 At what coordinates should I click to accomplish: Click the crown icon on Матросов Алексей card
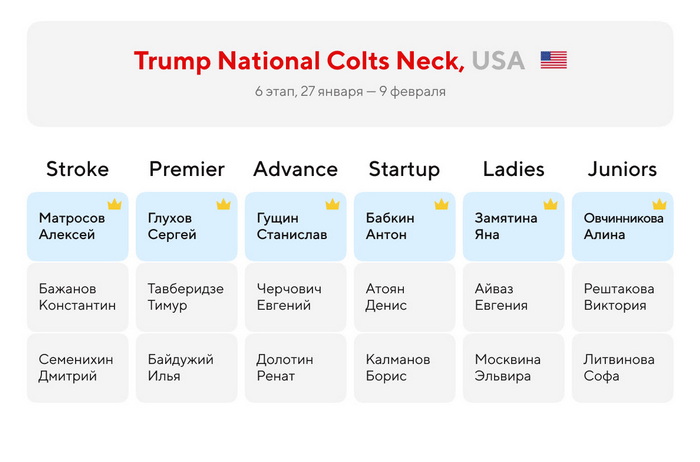point(115,204)
